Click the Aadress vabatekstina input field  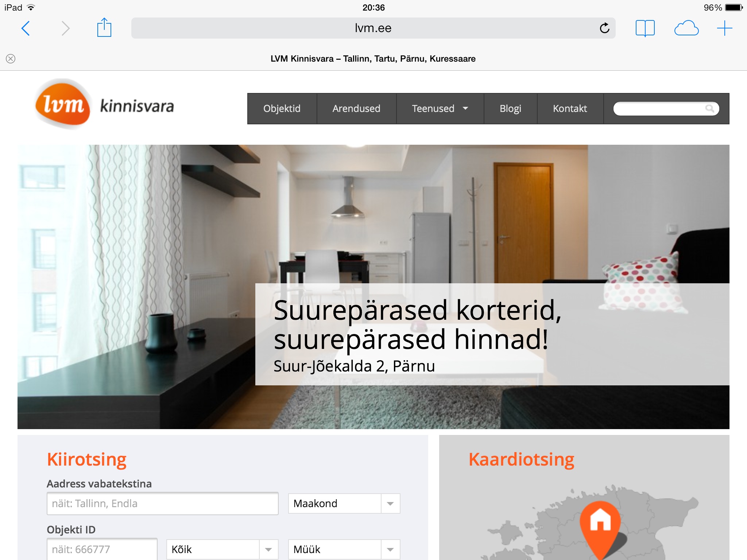tap(163, 503)
